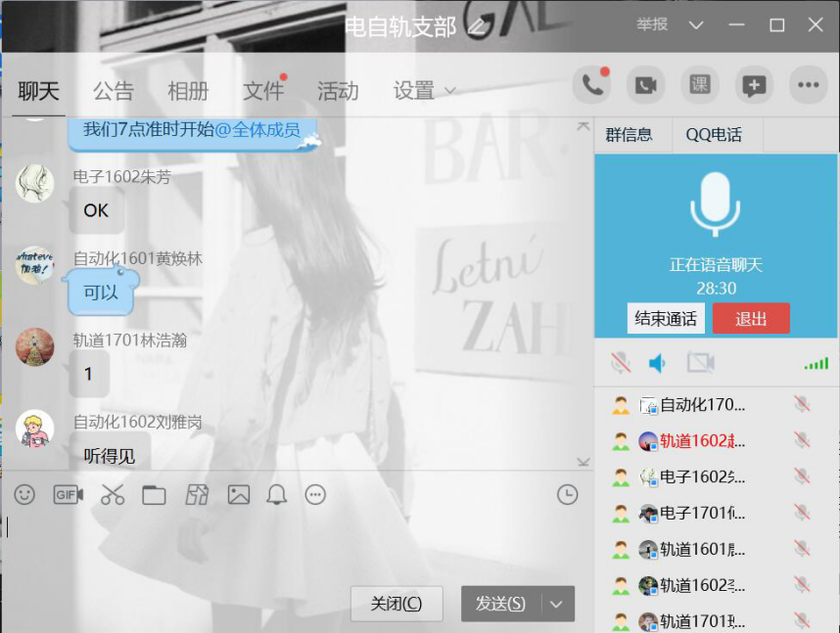The height and width of the screenshot is (633, 840).
Task: Toggle the speaker sound icon
Action: click(658, 363)
